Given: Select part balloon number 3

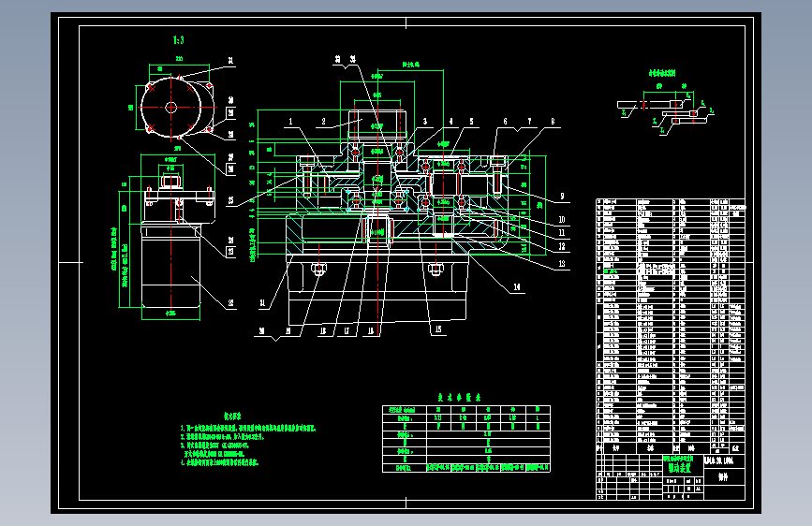Looking at the screenshot, I should coord(425,122).
